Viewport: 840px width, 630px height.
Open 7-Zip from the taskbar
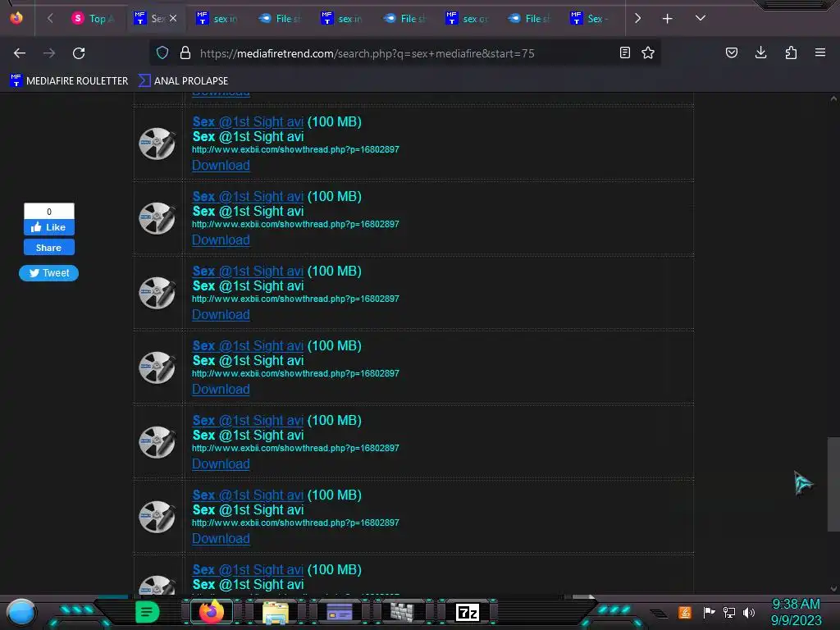click(x=467, y=612)
